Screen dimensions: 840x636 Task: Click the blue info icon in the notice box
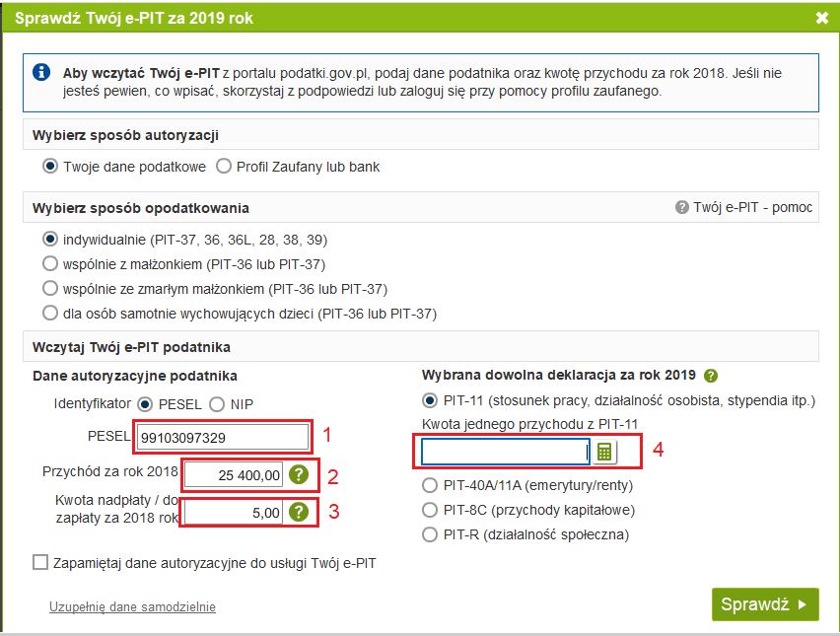[41, 73]
